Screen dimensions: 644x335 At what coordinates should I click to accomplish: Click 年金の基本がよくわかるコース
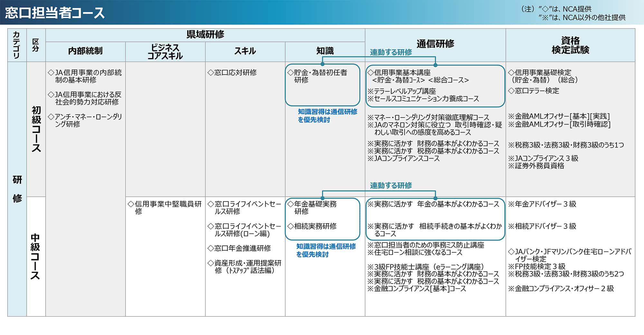pyautogui.click(x=433, y=204)
